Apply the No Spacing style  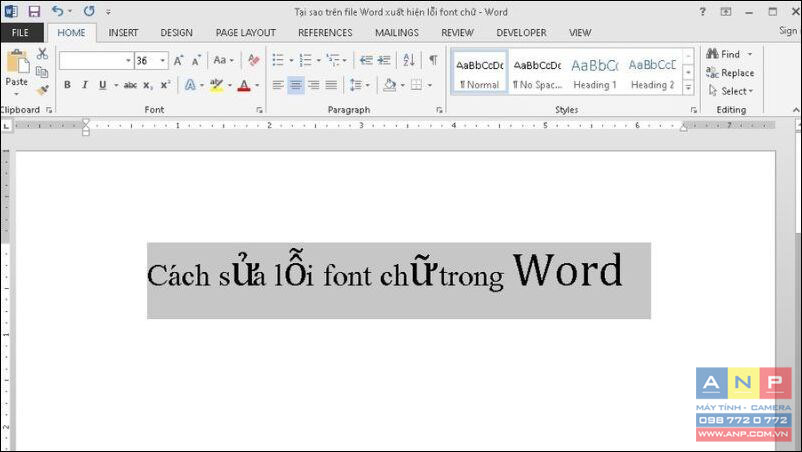537,72
